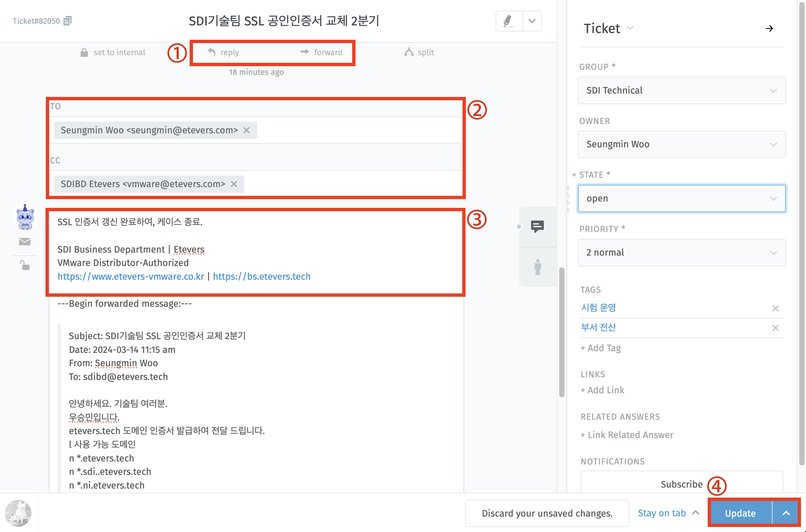Image resolution: width=806 pixels, height=532 pixels.
Task: Expand the Ticket sidebar title dropdown
Action: [x=630, y=28]
